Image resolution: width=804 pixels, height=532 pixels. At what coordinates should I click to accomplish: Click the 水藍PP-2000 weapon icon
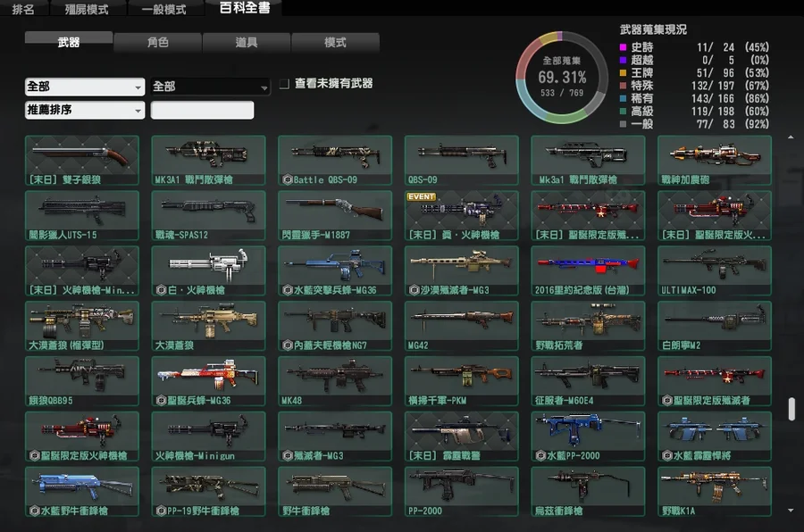click(x=587, y=436)
